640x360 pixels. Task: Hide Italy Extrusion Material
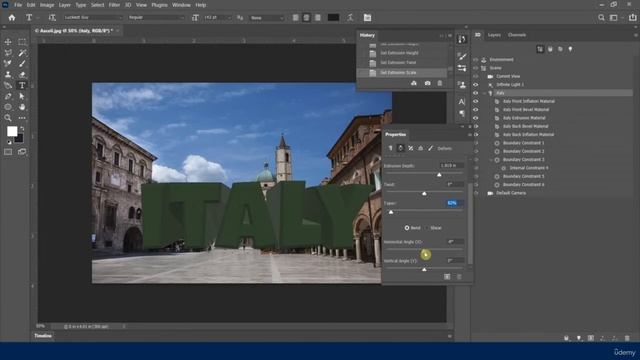click(476, 118)
